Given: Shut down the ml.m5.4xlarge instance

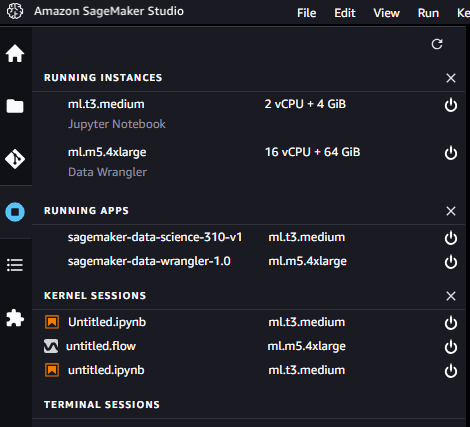Looking at the screenshot, I should pos(451,153).
